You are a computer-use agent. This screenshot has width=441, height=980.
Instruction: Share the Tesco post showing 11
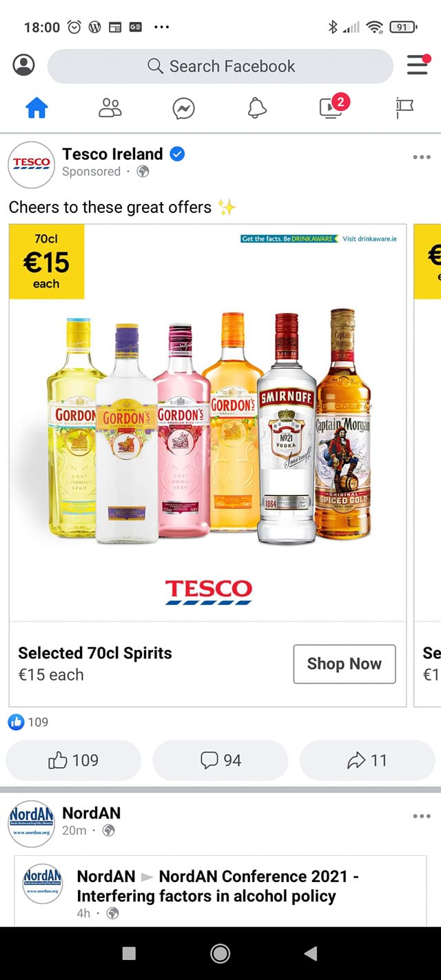click(367, 760)
